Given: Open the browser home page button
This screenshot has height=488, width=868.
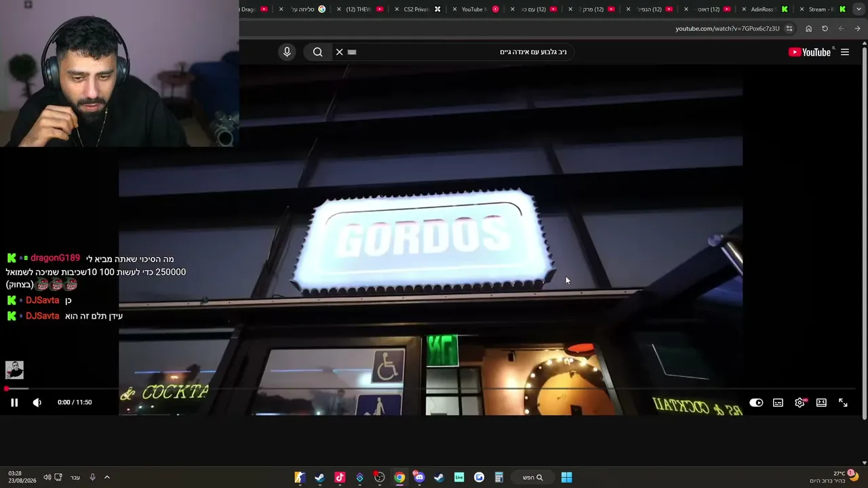Looking at the screenshot, I should pyautogui.click(x=808, y=28).
